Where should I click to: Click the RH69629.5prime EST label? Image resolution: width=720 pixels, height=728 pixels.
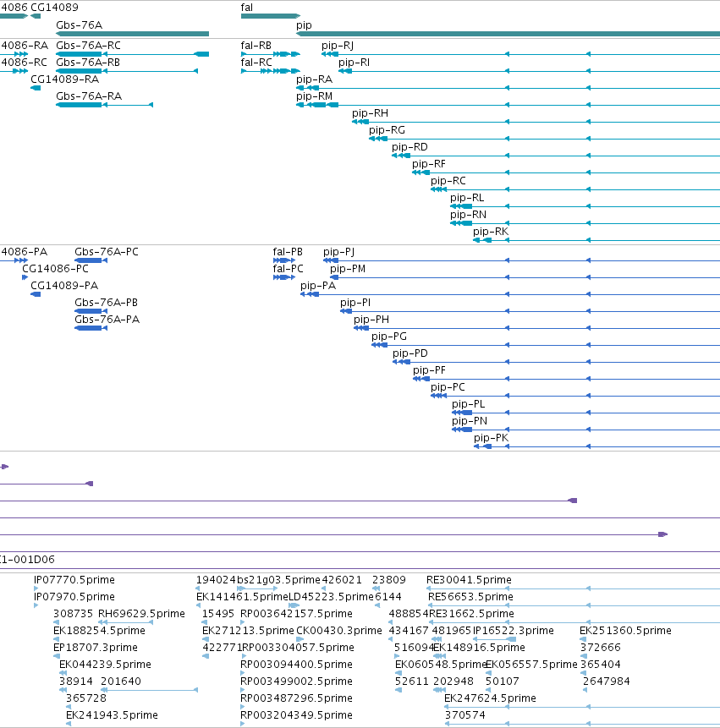pos(141,614)
